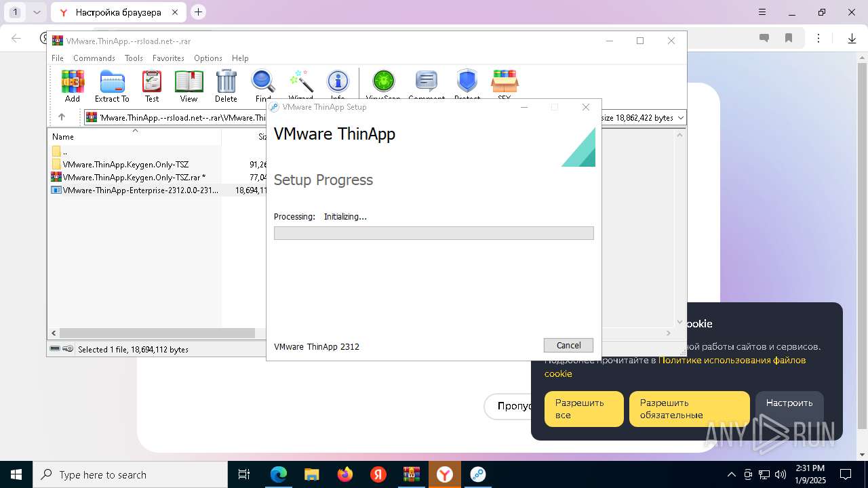
Task: Open WinRAR taskbar icon
Action: [x=412, y=474]
